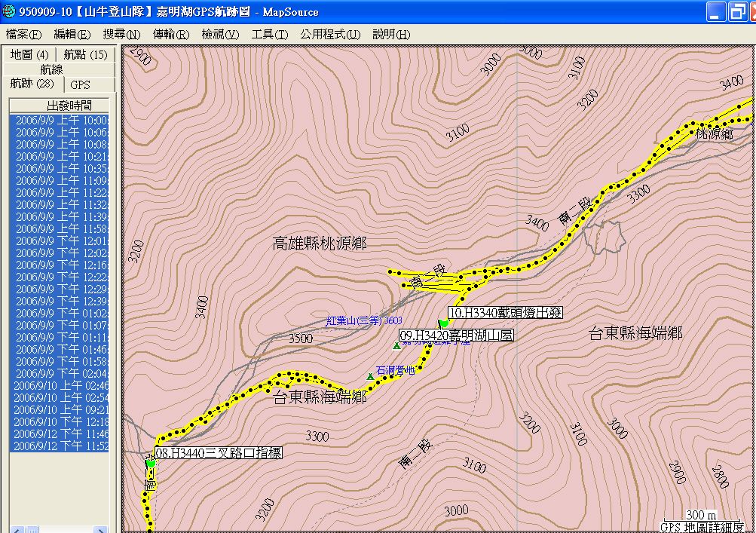Click the green flag at 09.H3420嘉明湖山屋

coord(443,323)
